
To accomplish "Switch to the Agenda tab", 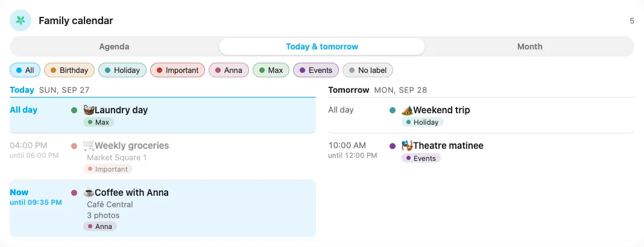I will (114, 46).
